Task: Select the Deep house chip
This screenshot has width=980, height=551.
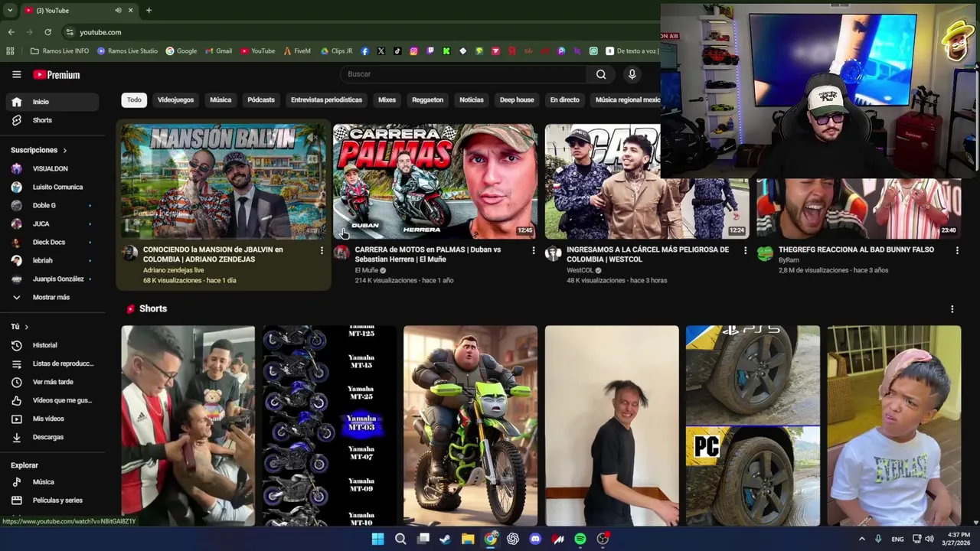Action: point(517,100)
